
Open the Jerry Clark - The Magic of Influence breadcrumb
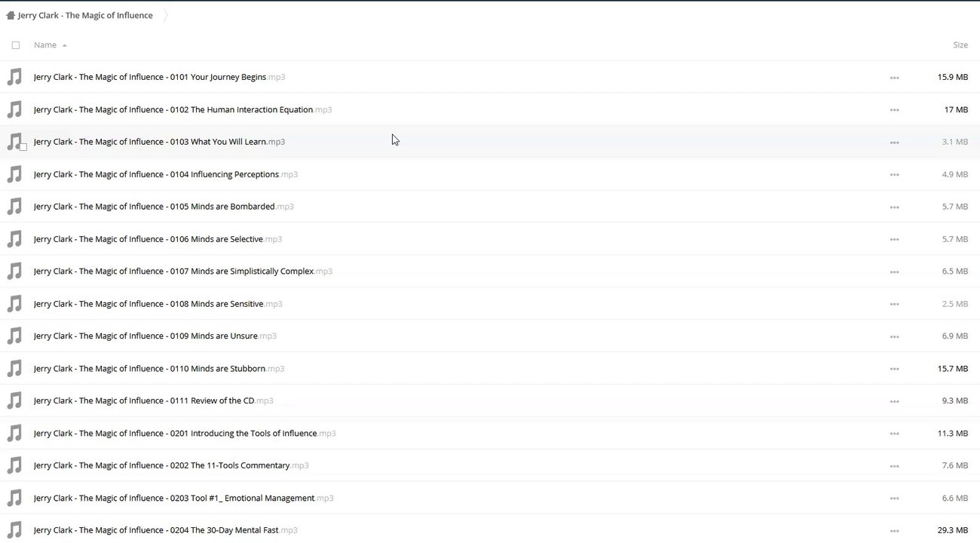(85, 15)
